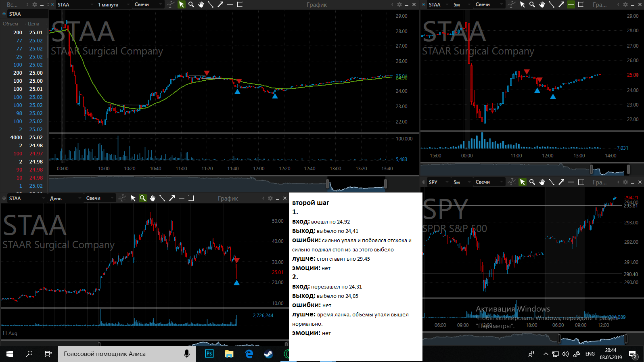Select rectangle tool in SPY chart

click(581, 182)
